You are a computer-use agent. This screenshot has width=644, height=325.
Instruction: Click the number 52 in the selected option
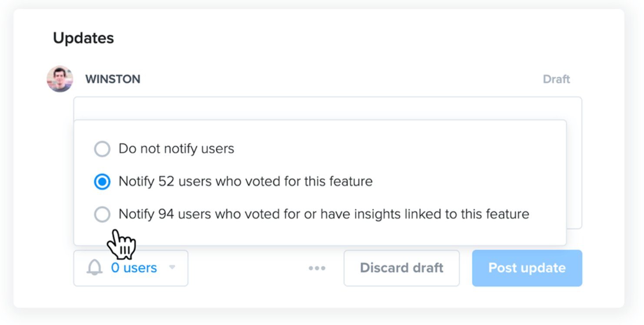[166, 181]
